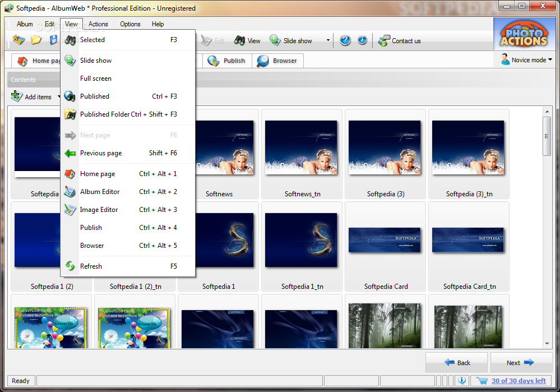Open the Edit menu

pos(50,24)
